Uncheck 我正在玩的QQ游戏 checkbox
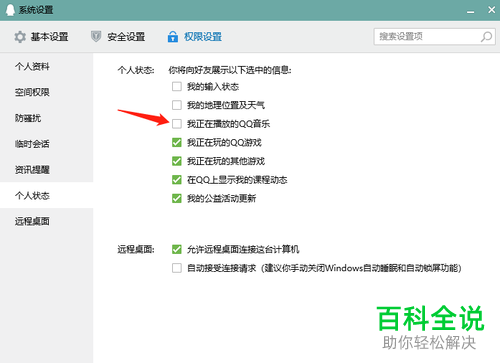This screenshot has width=500, height=363. click(177, 143)
